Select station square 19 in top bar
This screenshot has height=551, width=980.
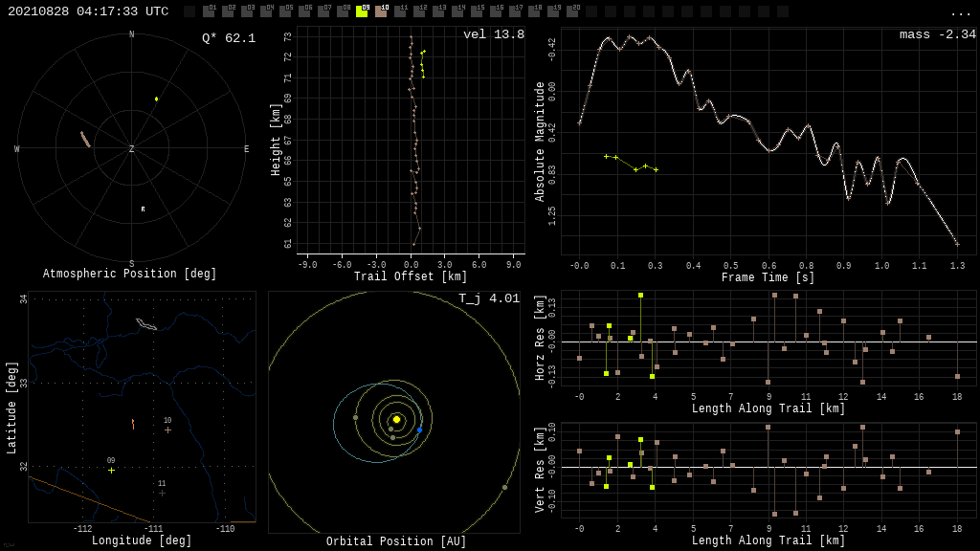click(x=553, y=11)
